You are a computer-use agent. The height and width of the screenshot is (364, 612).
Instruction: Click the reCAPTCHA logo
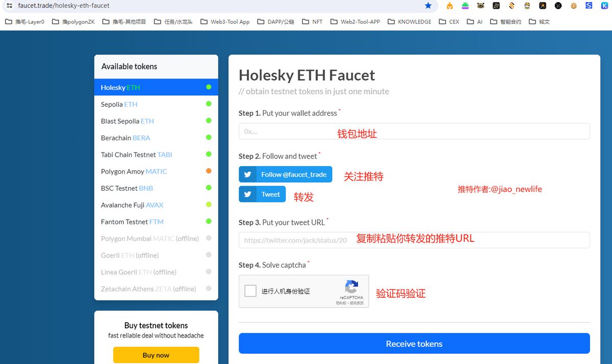click(351, 287)
